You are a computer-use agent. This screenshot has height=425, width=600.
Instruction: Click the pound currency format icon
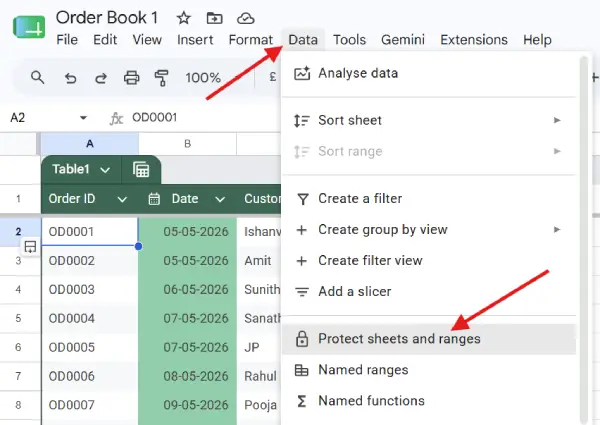tap(272, 77)
